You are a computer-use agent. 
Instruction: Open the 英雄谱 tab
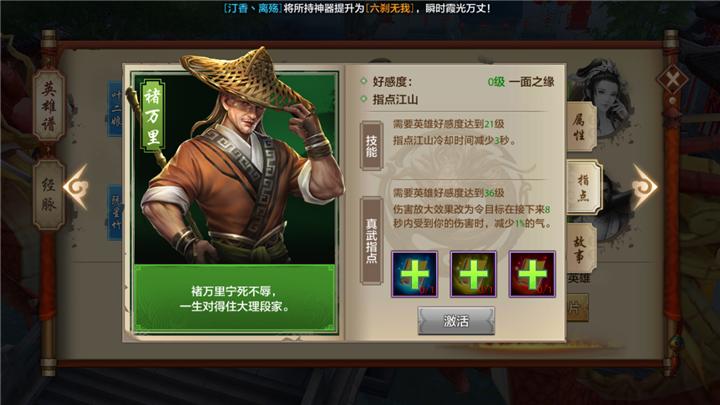pos(49,106)
